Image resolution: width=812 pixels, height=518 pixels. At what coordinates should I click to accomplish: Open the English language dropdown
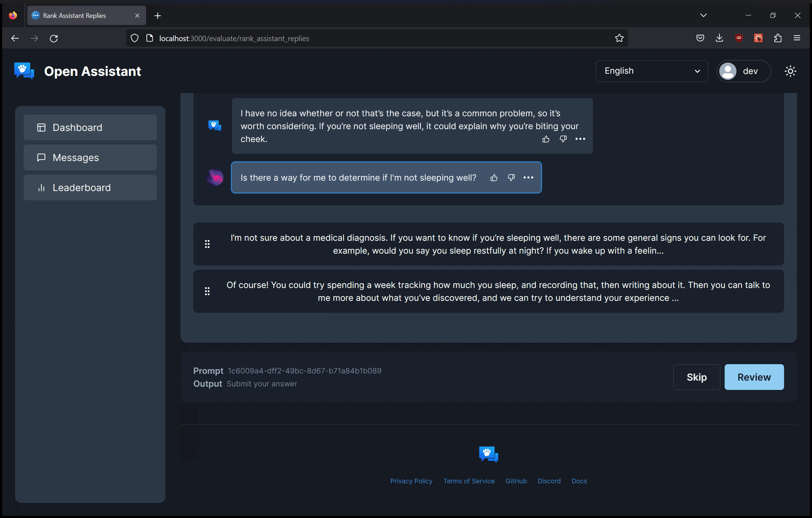[651, 71]
